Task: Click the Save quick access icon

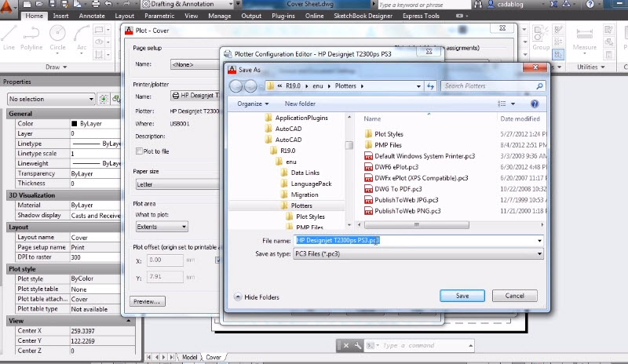Action: [x=52, y=5]
